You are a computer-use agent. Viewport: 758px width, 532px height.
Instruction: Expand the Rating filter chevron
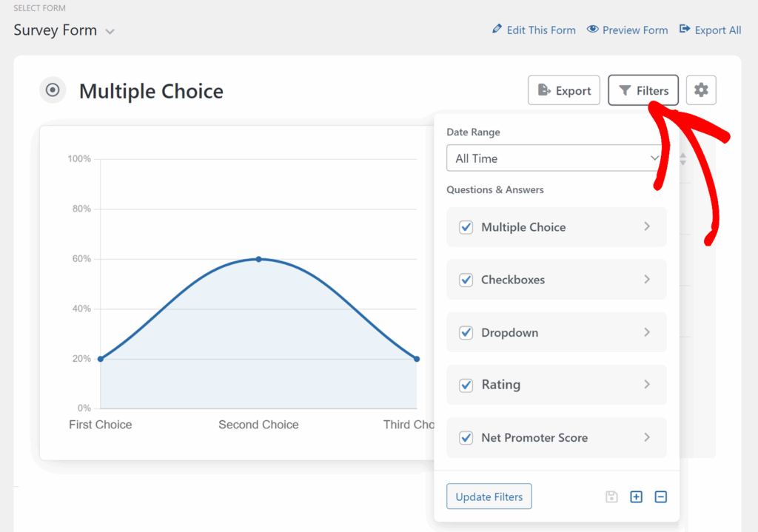tap(646, 385)
